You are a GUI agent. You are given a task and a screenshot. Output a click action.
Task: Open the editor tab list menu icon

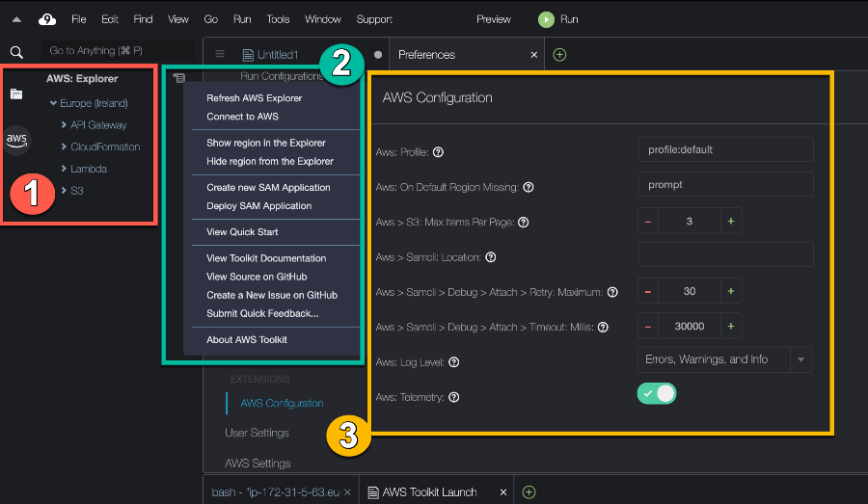(220, 54)
